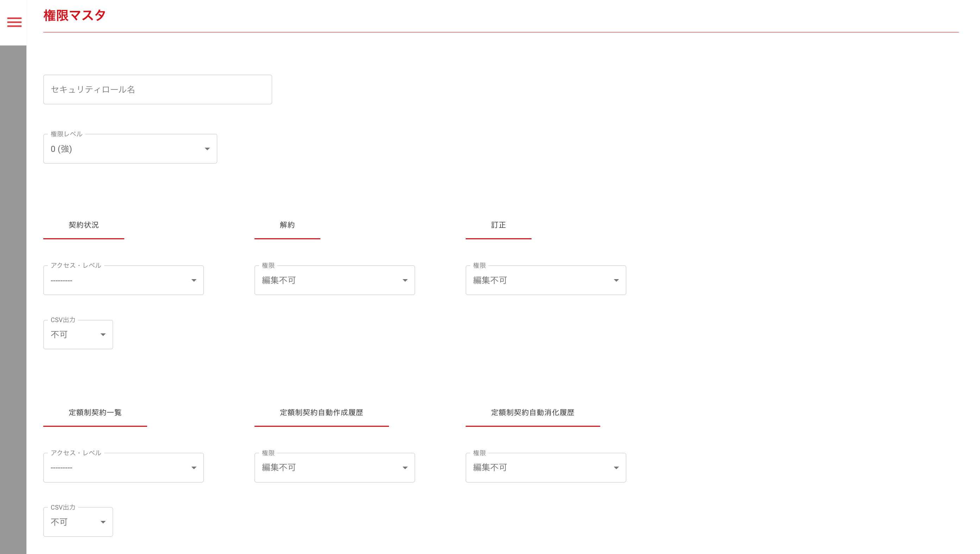Open 定額制契約一覧 アクセス・レベル dropdown
980x554 pixels.
[123, 468]
